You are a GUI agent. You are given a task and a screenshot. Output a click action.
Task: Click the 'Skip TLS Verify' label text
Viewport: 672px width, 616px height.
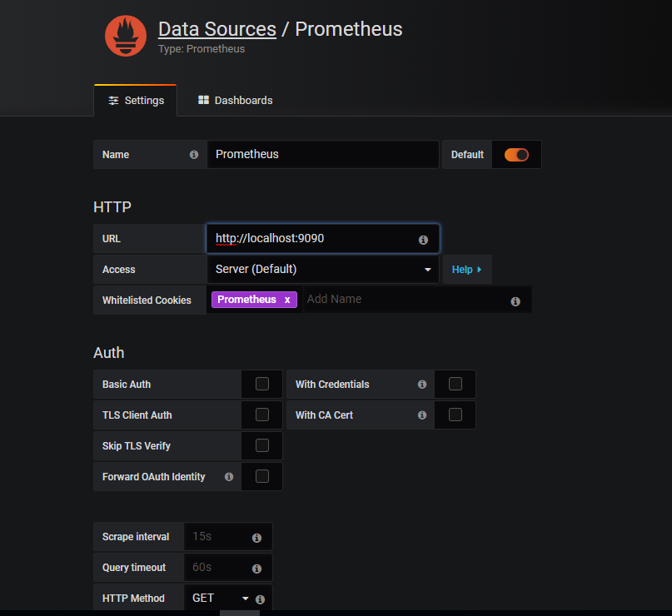tap(137, 446)
